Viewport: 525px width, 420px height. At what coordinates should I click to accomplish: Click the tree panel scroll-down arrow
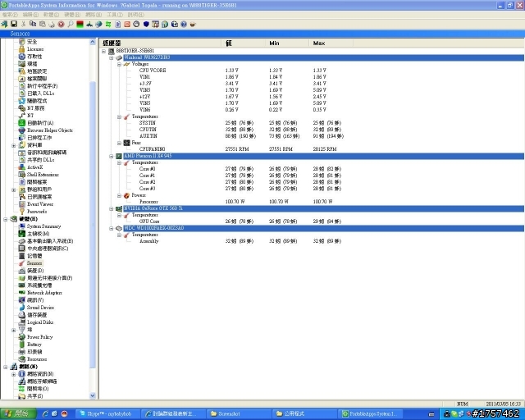pyautogui.click(x=93, y=395)
